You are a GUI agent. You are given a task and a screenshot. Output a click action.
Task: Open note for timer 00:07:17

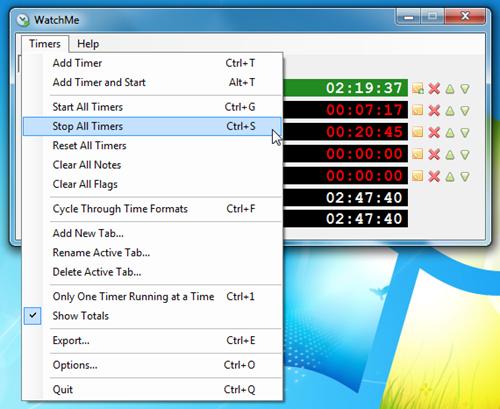click(x=418, y=110)
